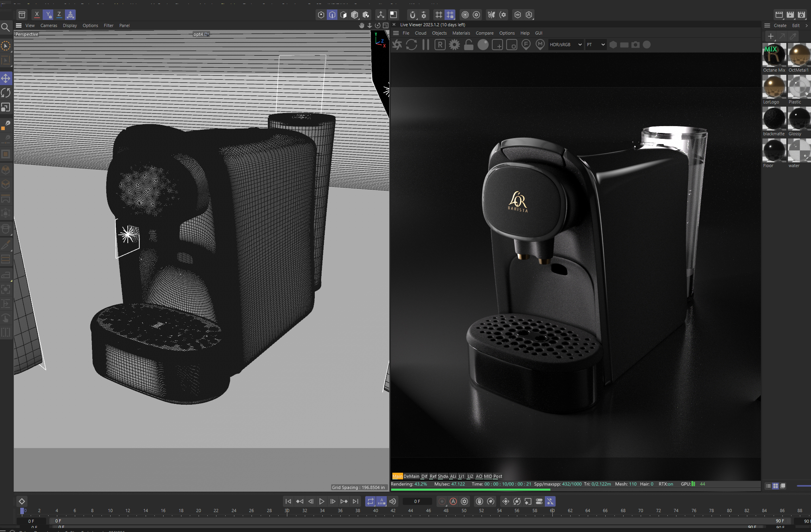This screenshot has height=532, width=811.
Task: Open Live Viewer Materials menu
Action: point(461,33)
